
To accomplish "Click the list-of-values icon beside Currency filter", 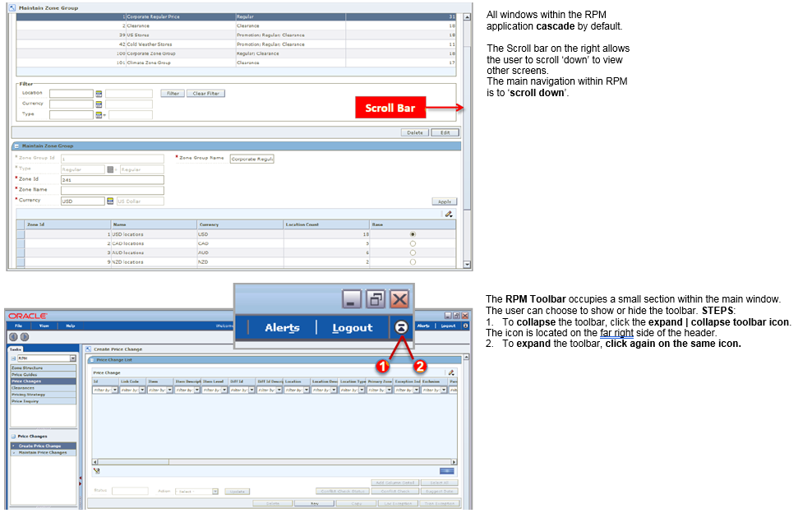I will click(x=99, y=104).
